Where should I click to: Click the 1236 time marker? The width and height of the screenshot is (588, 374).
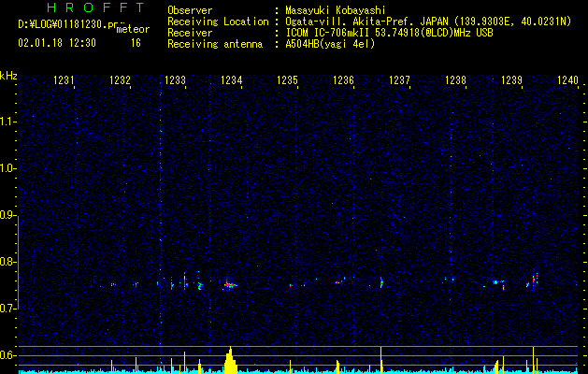tap(343, 80)
